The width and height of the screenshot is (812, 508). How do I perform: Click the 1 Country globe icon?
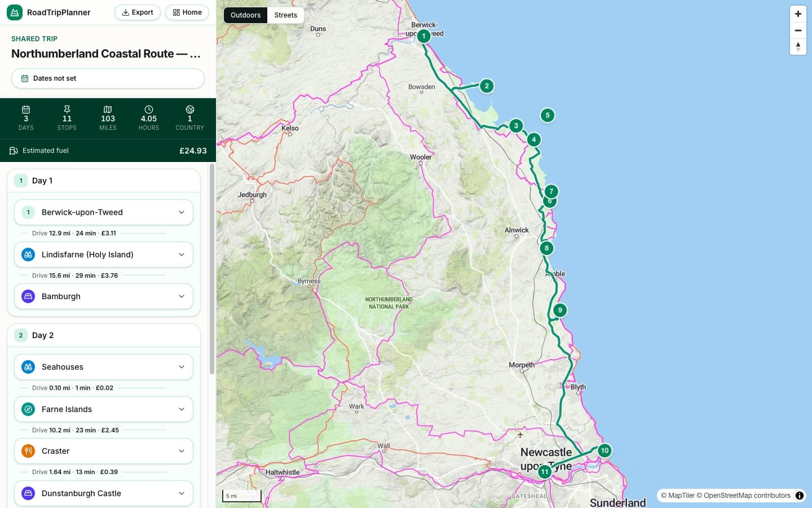(x=190, y=110)
